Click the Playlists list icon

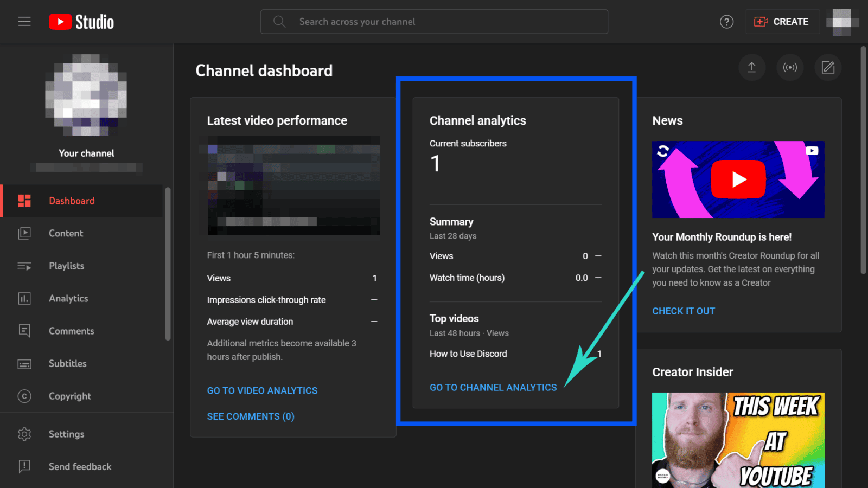24,266
